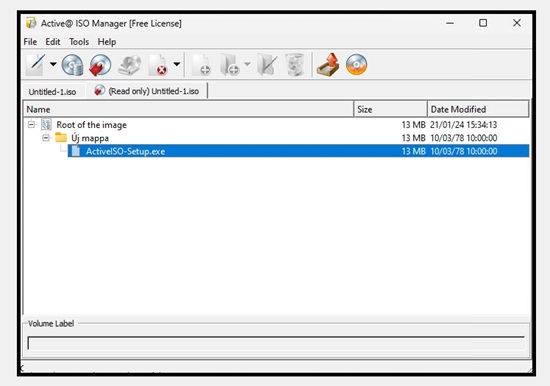Click the recycle bin delete icon
550x386 pixels.
(295, 65)
